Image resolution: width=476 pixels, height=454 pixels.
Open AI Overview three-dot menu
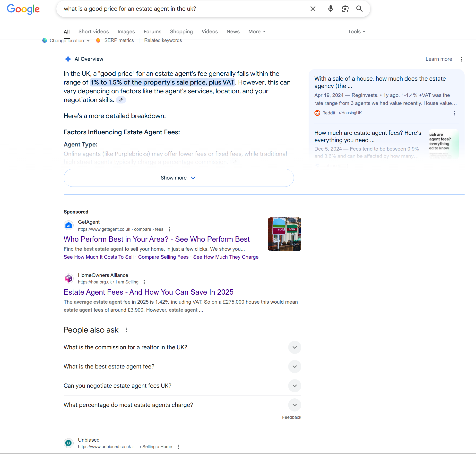(x=461, y=59)
